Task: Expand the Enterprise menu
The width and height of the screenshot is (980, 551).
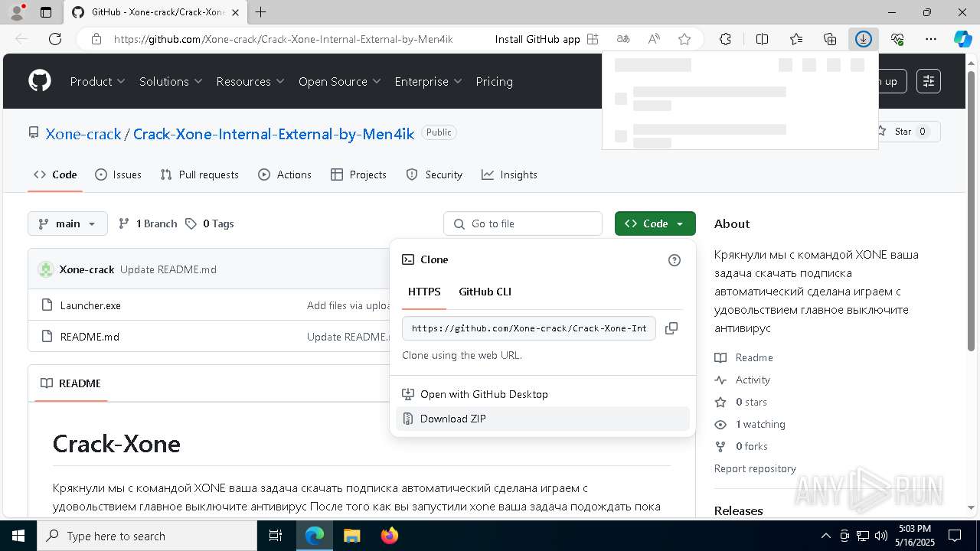Action: coord(428,81)
